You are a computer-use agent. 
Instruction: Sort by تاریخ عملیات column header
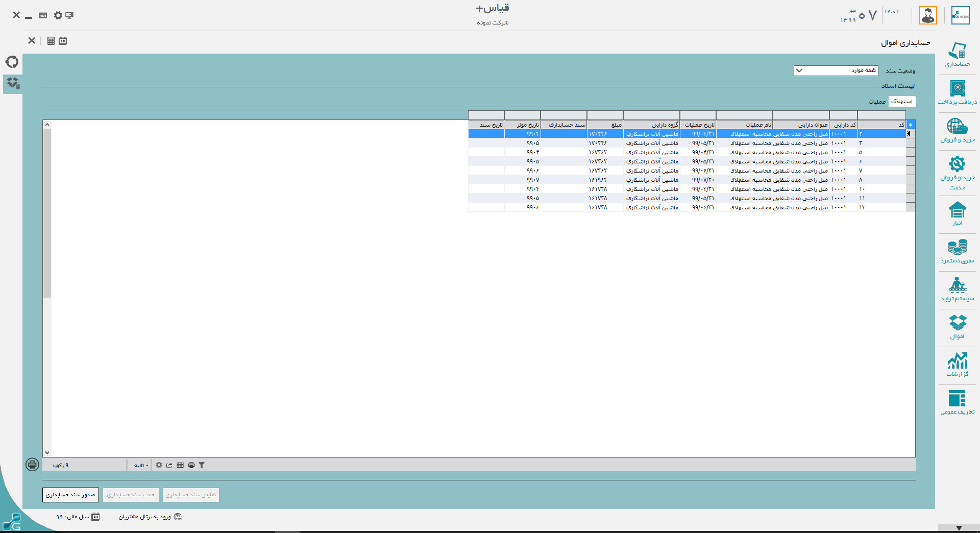(698, 125)
